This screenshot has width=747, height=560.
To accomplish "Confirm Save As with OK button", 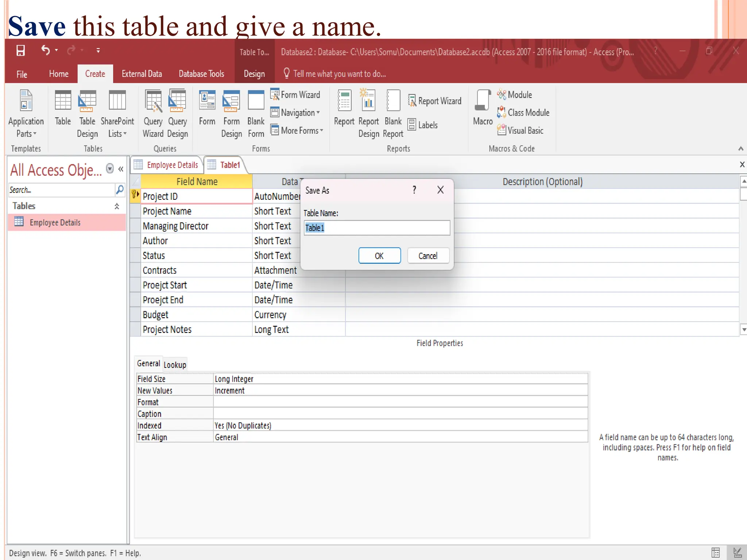I will [379, 256].
